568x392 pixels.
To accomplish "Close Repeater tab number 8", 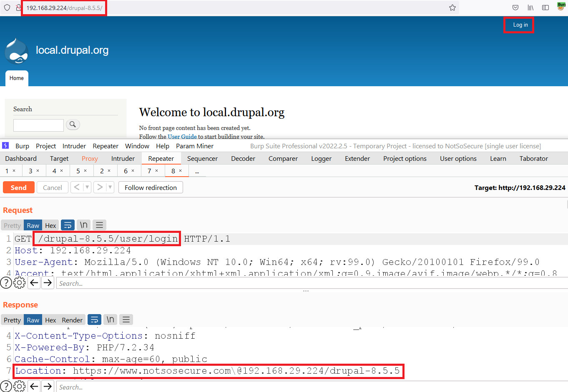I will (180, 171).
